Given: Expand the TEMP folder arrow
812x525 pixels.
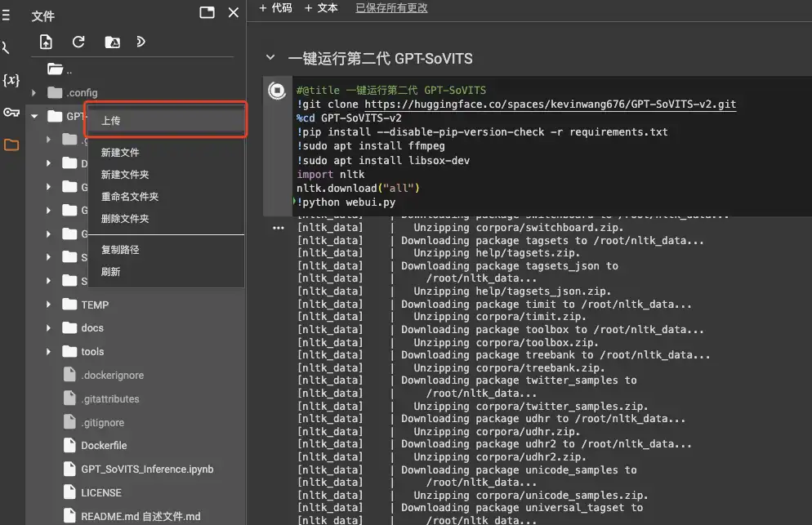Looking at the screenshot, I should pyautogui.click(x=48, y=305).
